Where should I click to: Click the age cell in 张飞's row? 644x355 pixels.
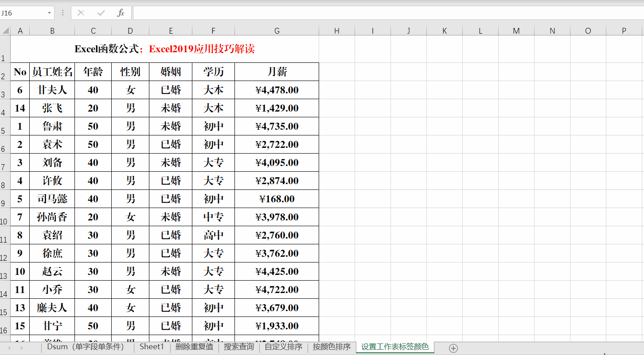[x=93, y=108]
